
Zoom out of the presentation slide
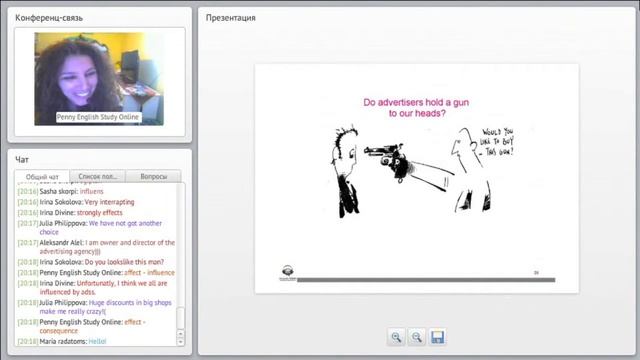(416, 337)
